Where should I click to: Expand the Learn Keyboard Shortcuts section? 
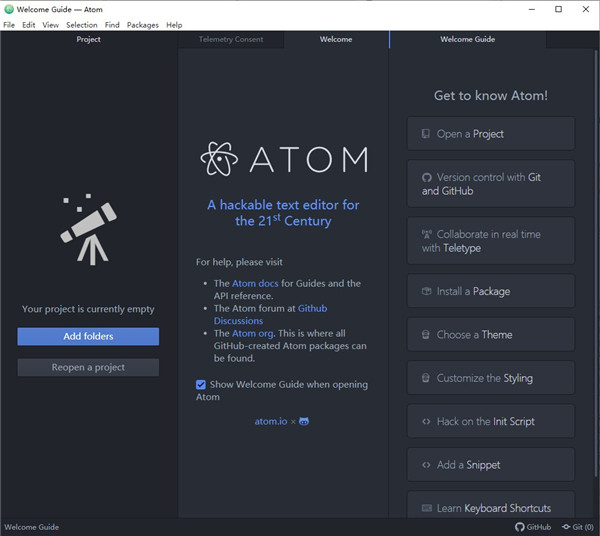491,505
